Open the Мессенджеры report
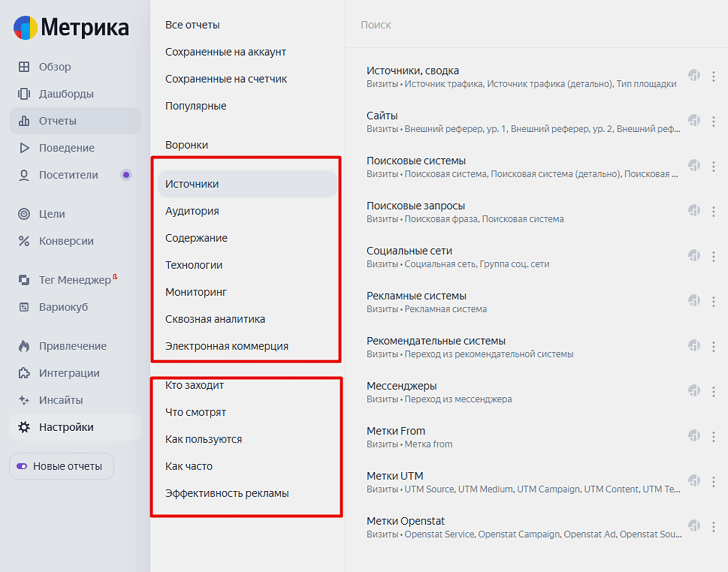Screen dimensions: 728x572 401,386
